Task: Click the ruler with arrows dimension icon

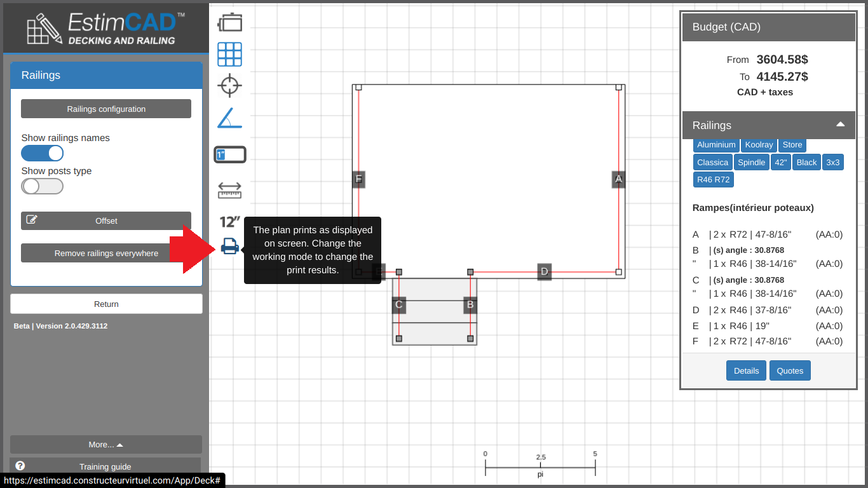Action: (229, 190)
